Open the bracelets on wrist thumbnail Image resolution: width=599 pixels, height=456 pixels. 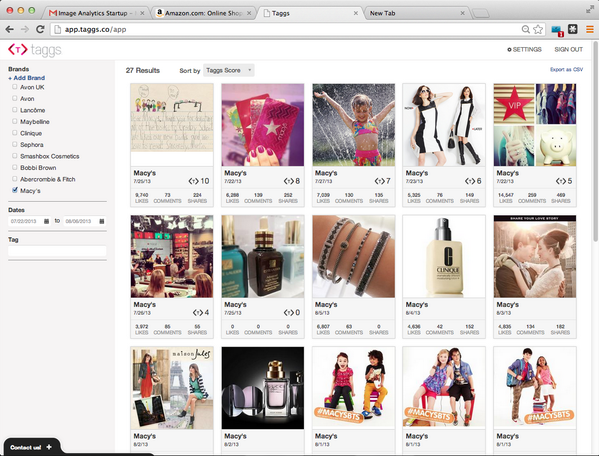353,256
